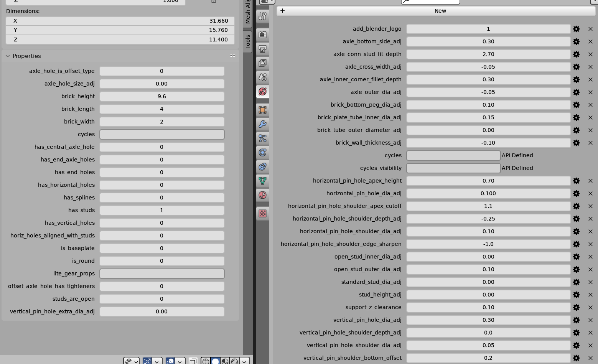
Task: Click the New custom property button
Action: 436,11
